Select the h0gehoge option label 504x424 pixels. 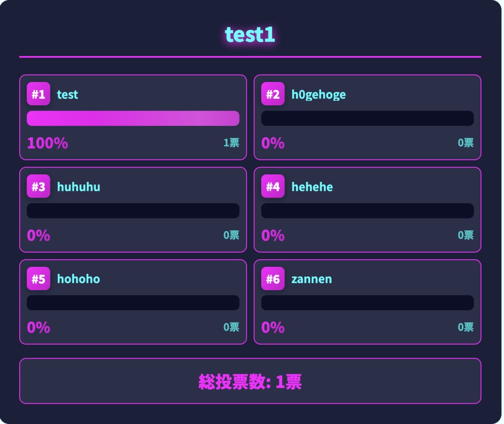(x=319, y=94)
